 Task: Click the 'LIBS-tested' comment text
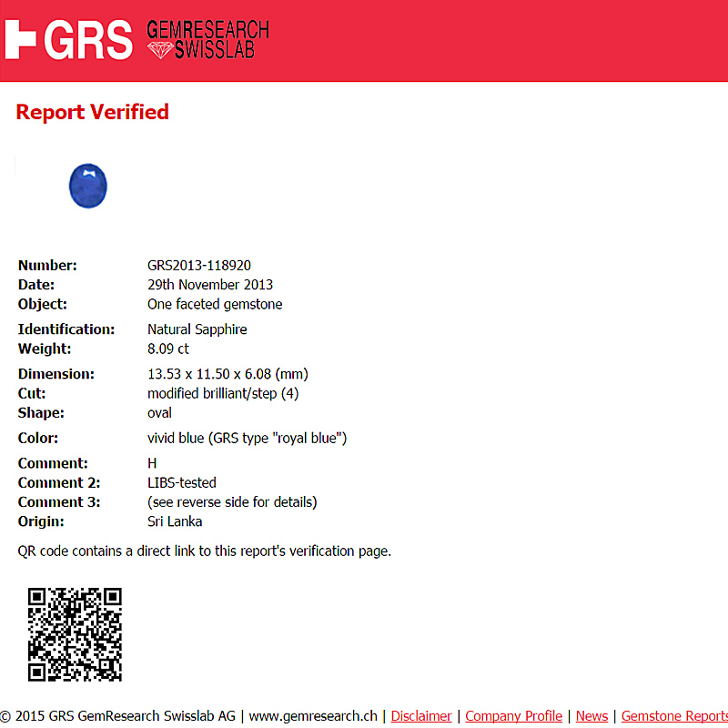point(182,482)
